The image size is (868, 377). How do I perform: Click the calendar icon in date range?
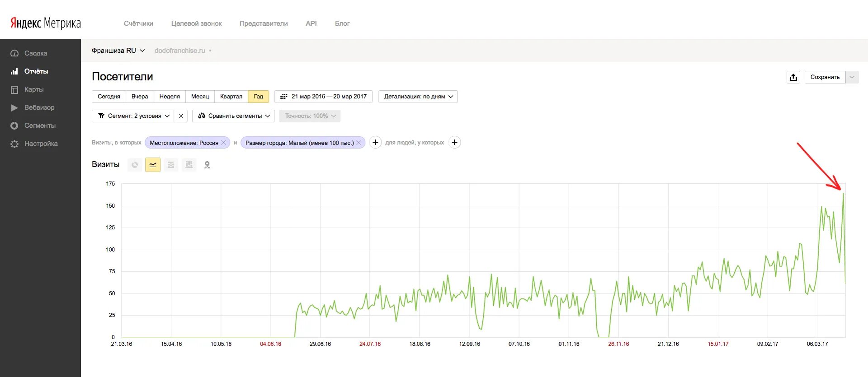284,97
